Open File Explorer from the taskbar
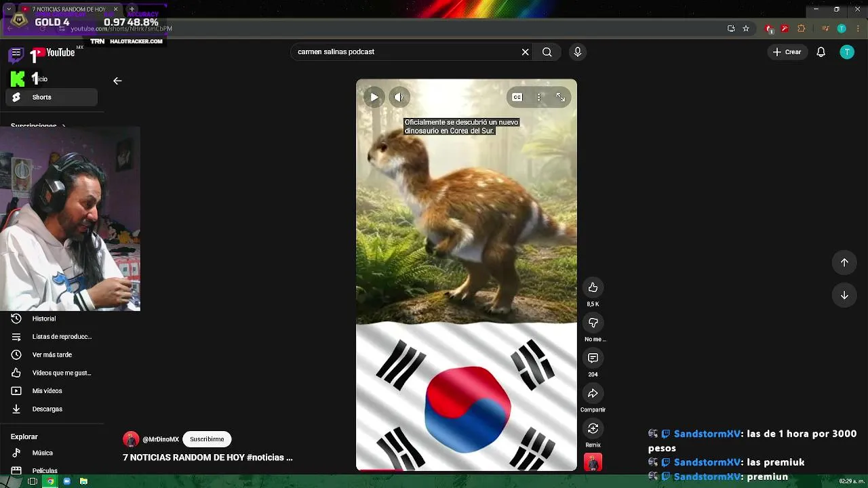The height and width of the screenshot is (488, 868). pos(83,481)
